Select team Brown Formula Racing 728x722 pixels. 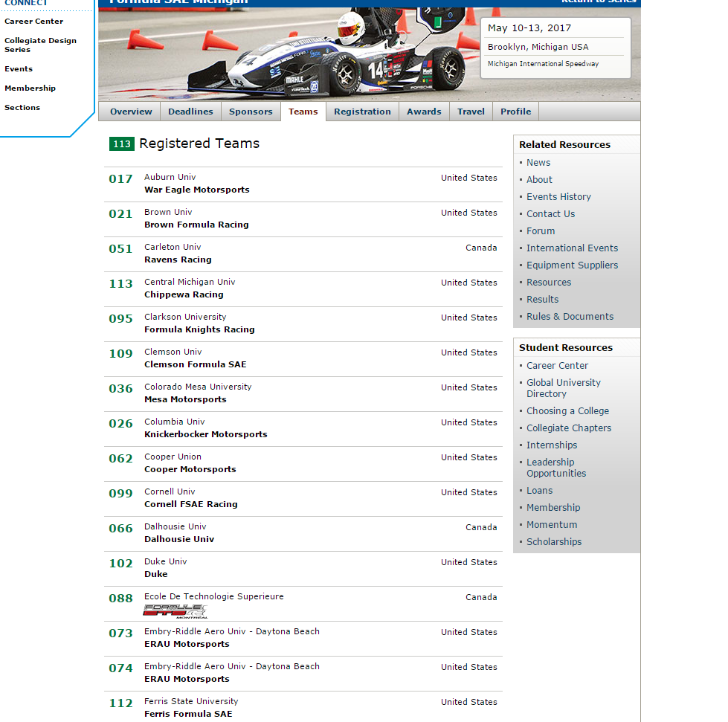(196, 225)
